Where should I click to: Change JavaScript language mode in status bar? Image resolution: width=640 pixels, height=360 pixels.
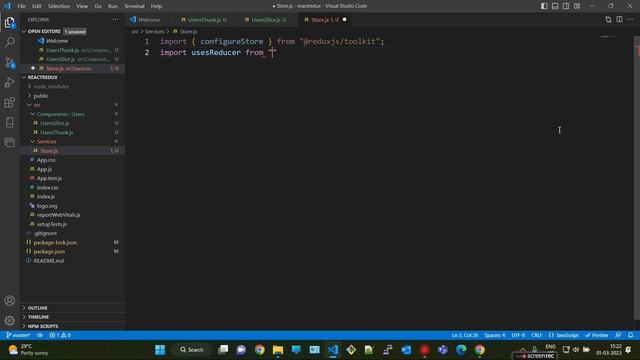564,335
